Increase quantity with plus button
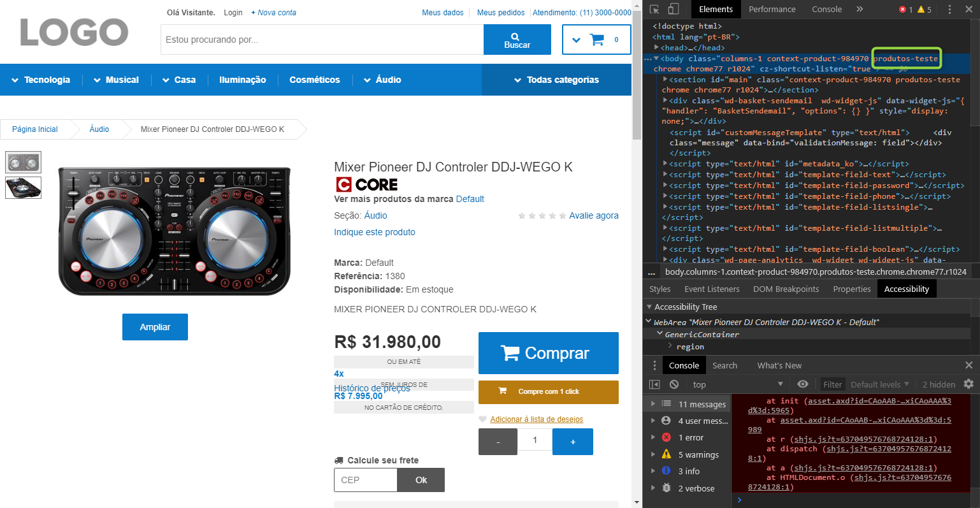The width and height of the screenshot is (980, 508). coord(573,441)
